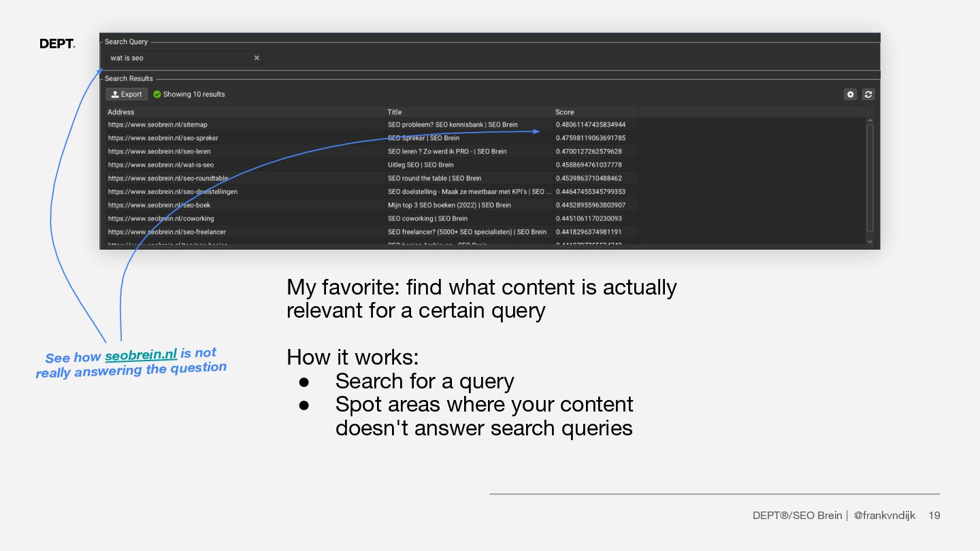
Task: Click score 0.44647455345799353
Action: point(590,192)
